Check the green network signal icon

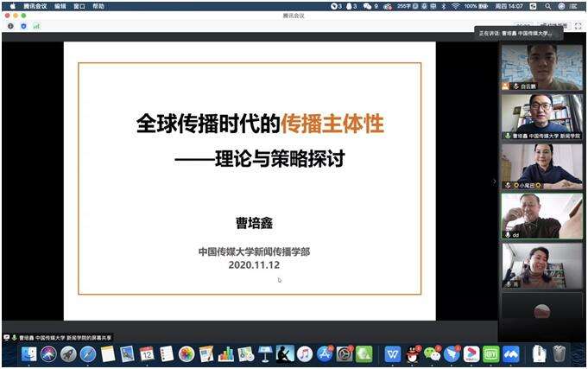tap(36, 26)
